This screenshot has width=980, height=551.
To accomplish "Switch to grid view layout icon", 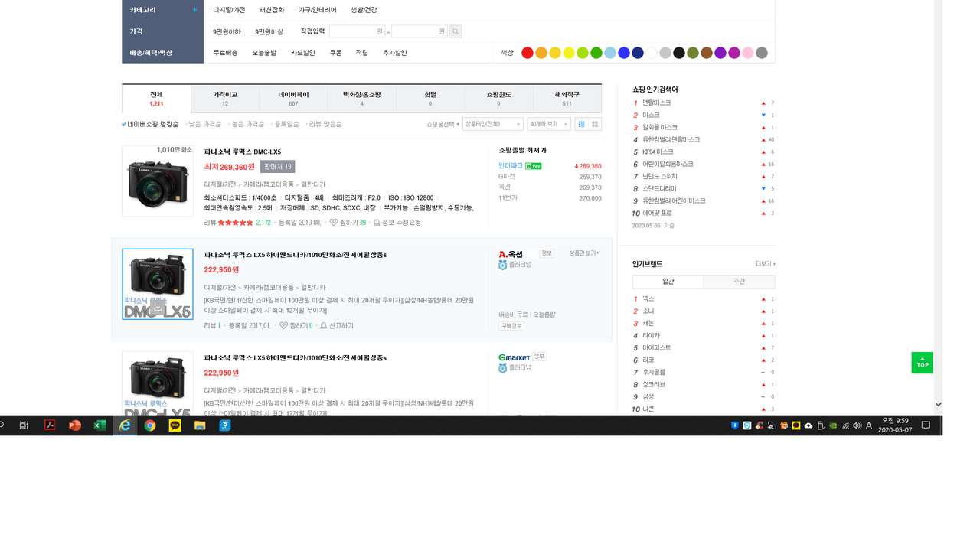I will point(595,124).
